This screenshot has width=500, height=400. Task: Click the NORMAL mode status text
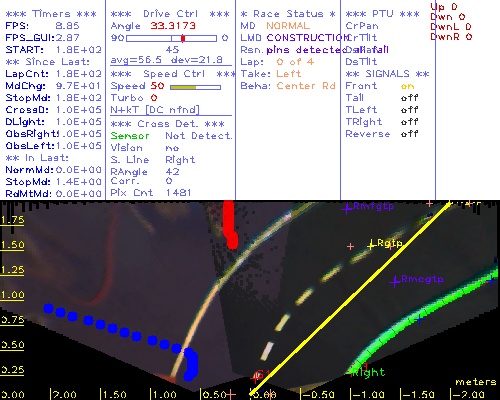coord(288,26)
